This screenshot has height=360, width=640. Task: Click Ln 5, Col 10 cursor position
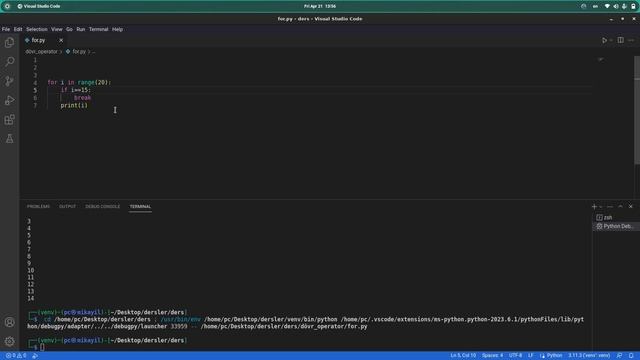[x=463, y=356]
